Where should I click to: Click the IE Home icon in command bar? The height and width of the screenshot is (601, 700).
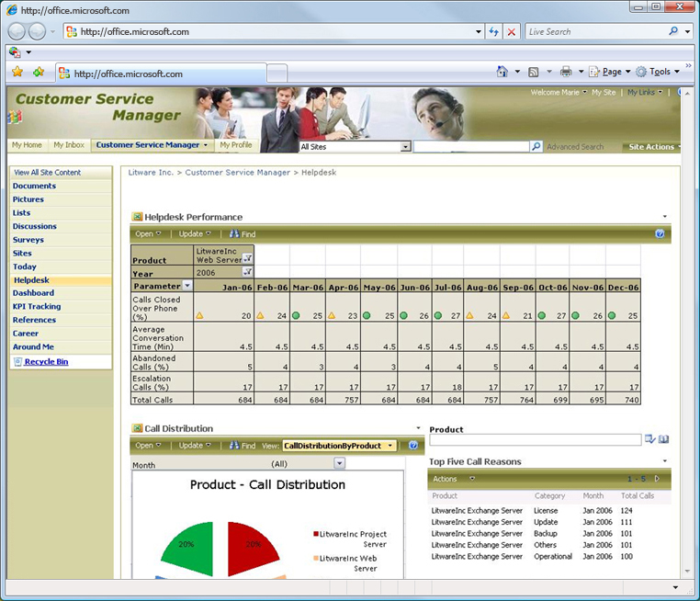[x=502, y=72]
